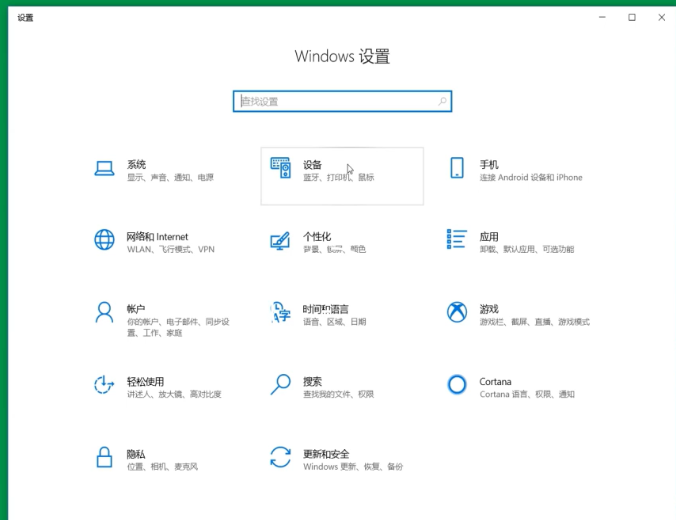Click the 帐户 person icon
The height and width of the screenshot is (520, 676).
(x=105, y=312)
